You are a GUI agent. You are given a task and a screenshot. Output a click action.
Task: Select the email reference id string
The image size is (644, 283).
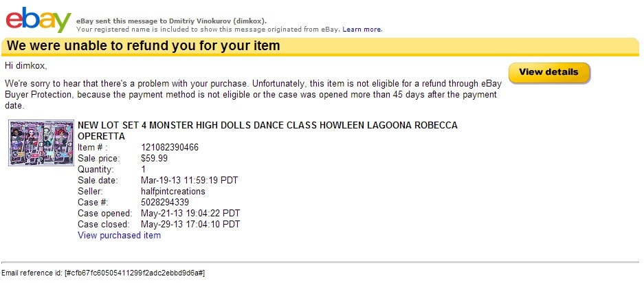click(135, 273)
